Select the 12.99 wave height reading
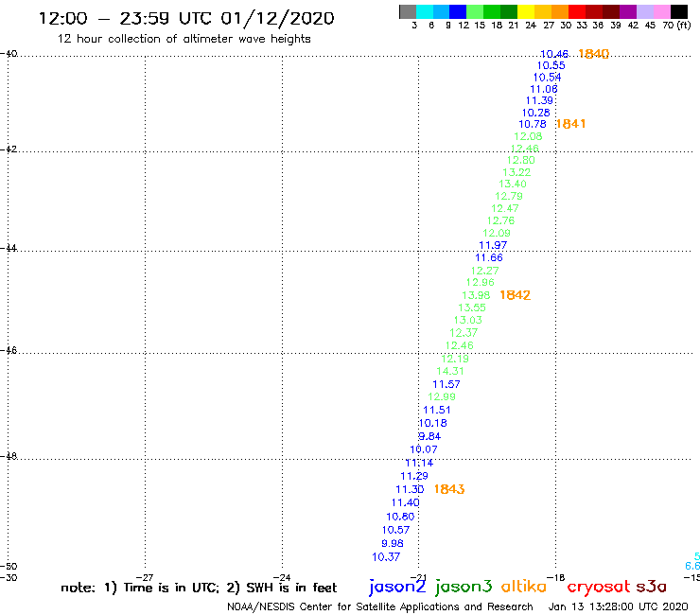The height and width of the screenshot is (615, 700). pos(442,396)
